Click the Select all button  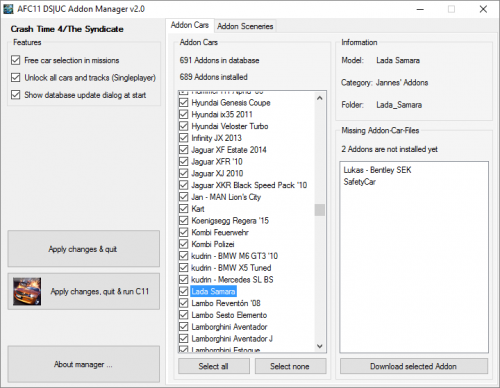click(x=214, y=366)
